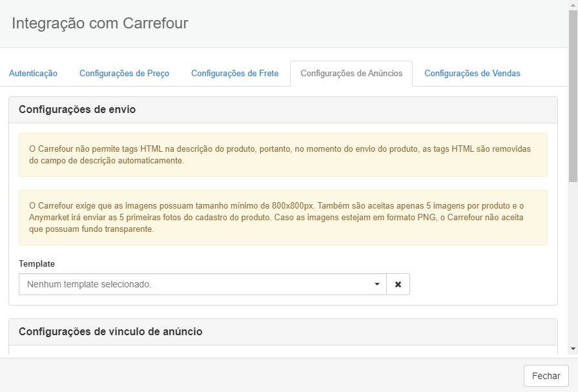The height and width of the screenshot is (392, 578).
Task: Click the Fechar button
Action: coord(546,376)
